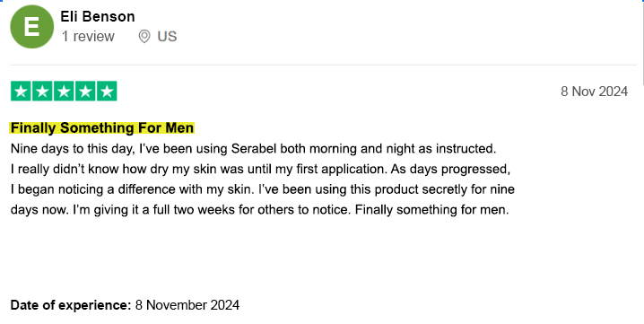Click the line about dry skin
The width and height of the screenshot is (644, 324).
pyautogui.click(x=260, y=169)
